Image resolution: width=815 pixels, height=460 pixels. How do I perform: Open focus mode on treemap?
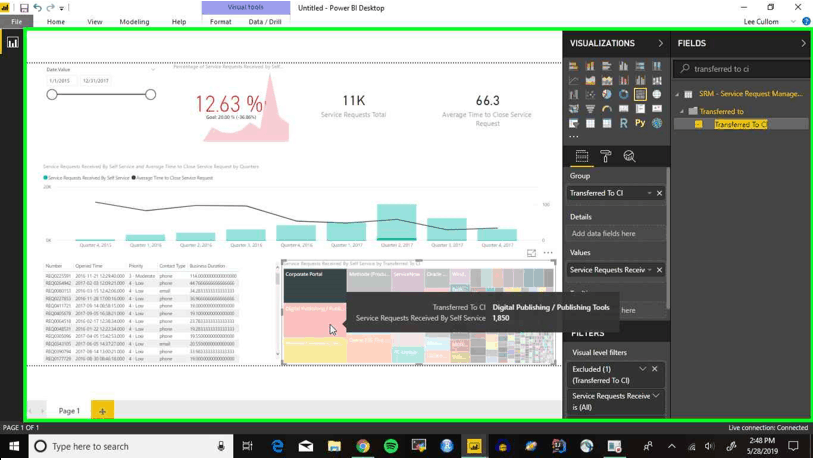pos(531,253)
